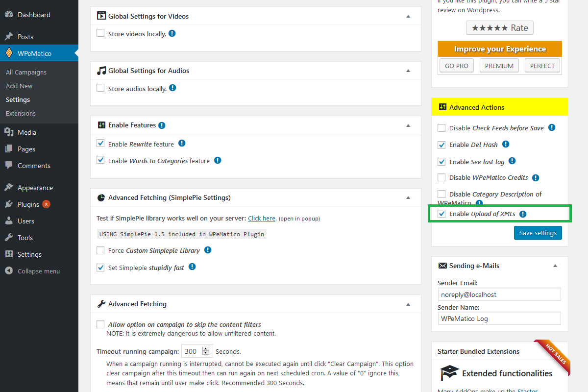This screenshot has height=392, width=588.
Task: Uncheck Enable Upload of XMLs
Action: coord(441,214)
